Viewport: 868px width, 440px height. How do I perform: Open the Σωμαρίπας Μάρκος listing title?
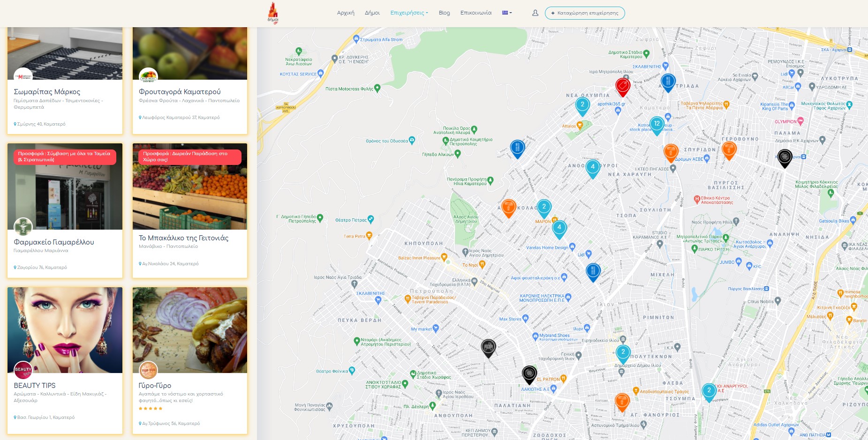click(47, 92)
